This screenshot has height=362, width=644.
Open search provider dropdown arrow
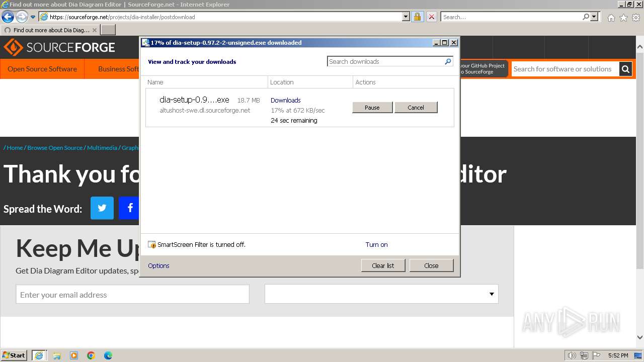[594, 17]
